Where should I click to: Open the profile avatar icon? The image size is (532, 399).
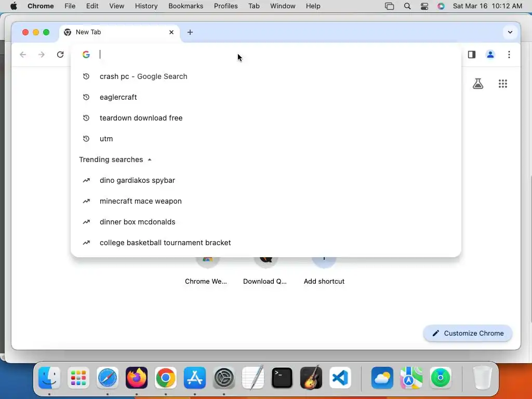coord(490,55)
